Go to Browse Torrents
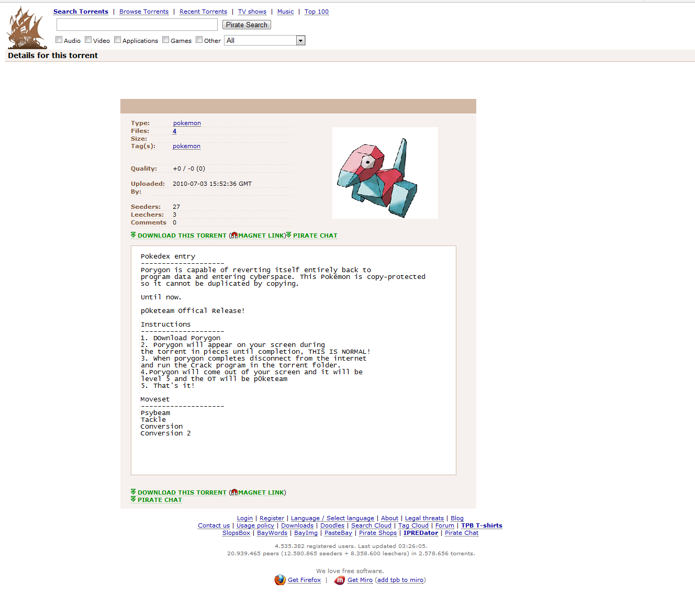Image resolution: width=695 pixels, height=616 pixels. pyautogui.click(x=144, y=12)
